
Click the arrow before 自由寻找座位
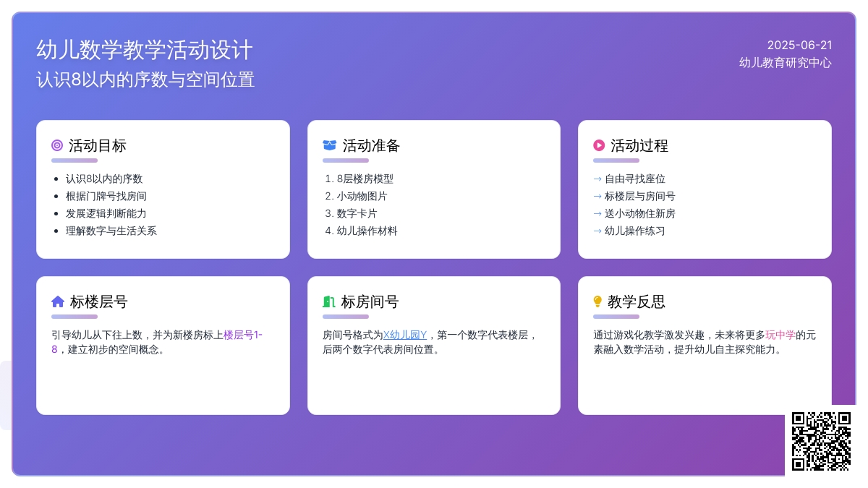click(x=597, y=179)
